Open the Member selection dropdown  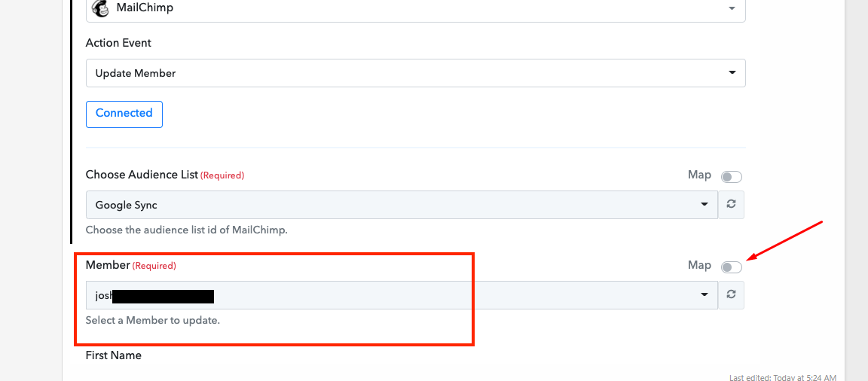click(402, 294)
